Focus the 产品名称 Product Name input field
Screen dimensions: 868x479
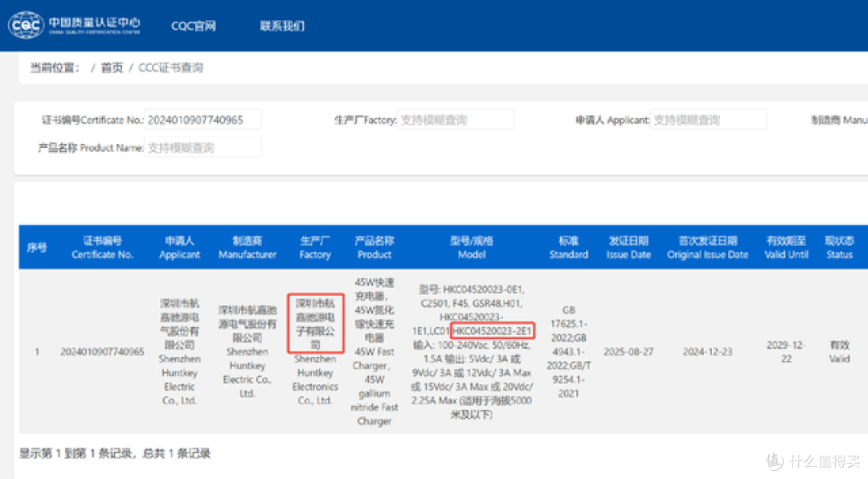(x=203, y=148)
